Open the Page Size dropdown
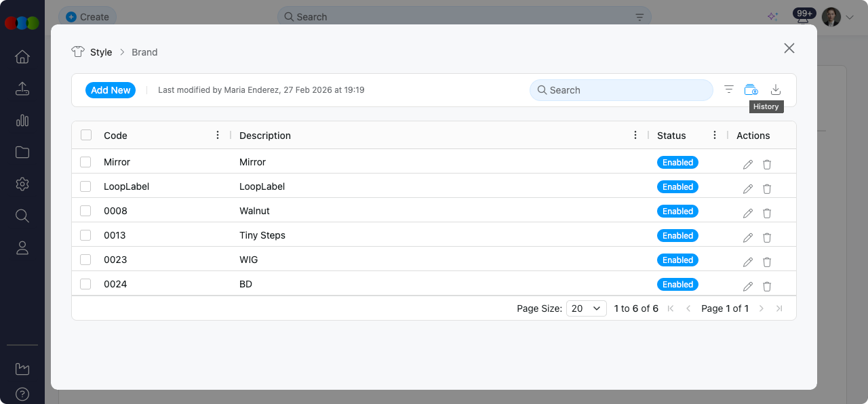Viewport: 868px width, 404px height. (x=587, y=308)
